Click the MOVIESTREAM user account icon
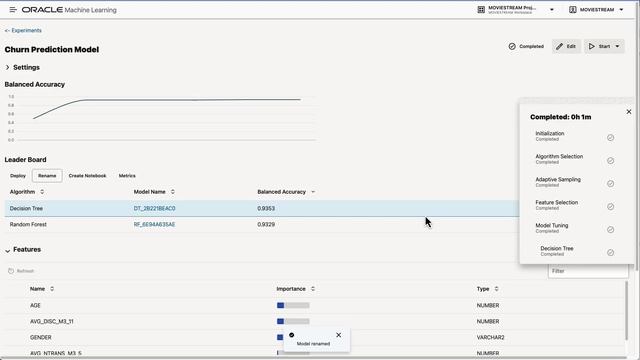The height and width of the screenshot is (360, 640). tap(573, 9)
